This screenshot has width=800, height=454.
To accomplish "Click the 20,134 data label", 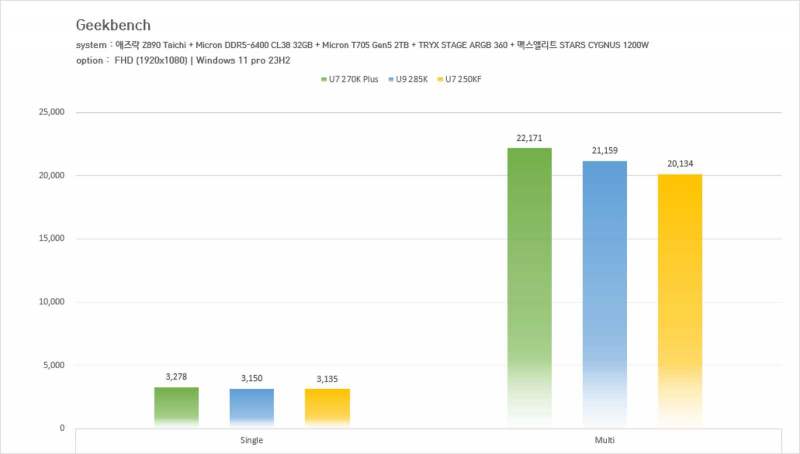I will [x=680, y=164].
